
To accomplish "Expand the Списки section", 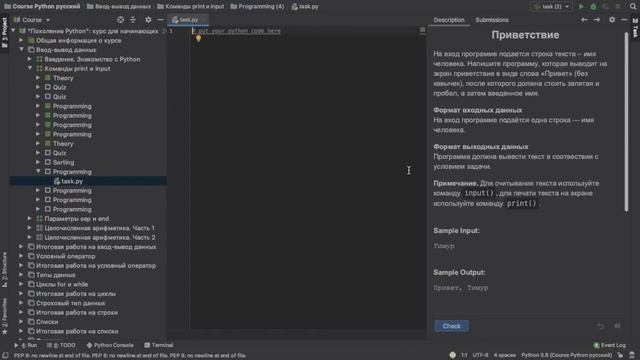I will click(21, 322).
